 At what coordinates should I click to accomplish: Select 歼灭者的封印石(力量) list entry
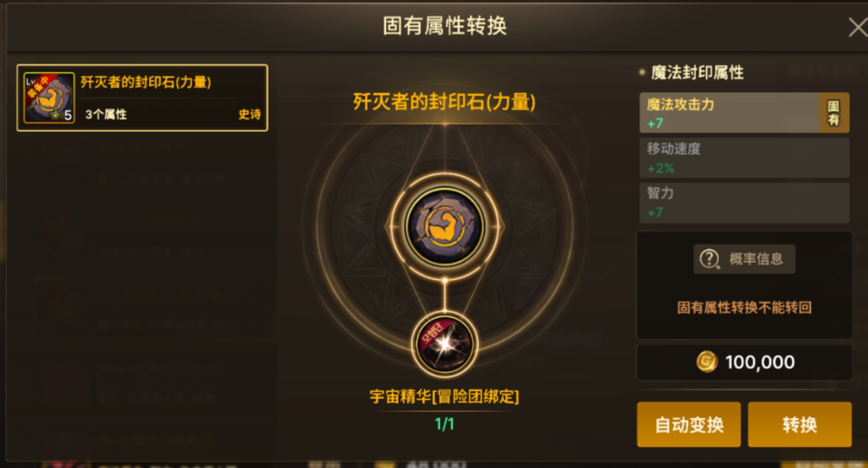click(142, 98)
